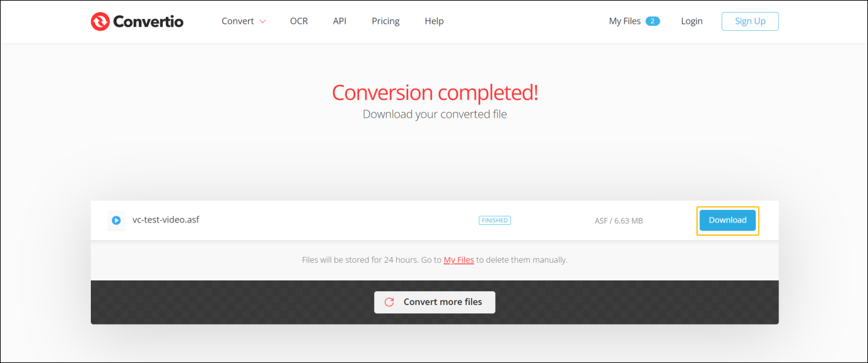
Task: Open My Files
Action: click(625, 20)
